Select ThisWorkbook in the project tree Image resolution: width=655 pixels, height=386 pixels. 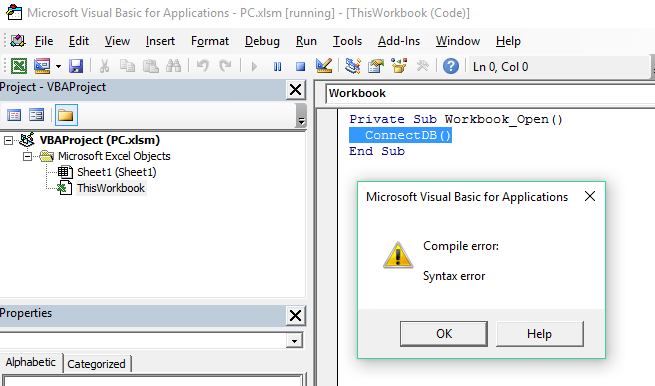pyautogui.click(x=111, y=188)
